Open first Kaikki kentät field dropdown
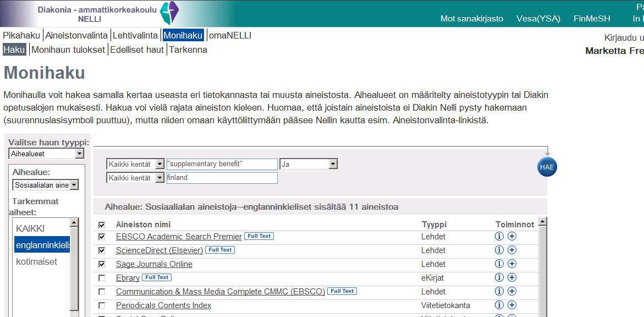The height and width of the screenshot is (317, 644). 135,165
